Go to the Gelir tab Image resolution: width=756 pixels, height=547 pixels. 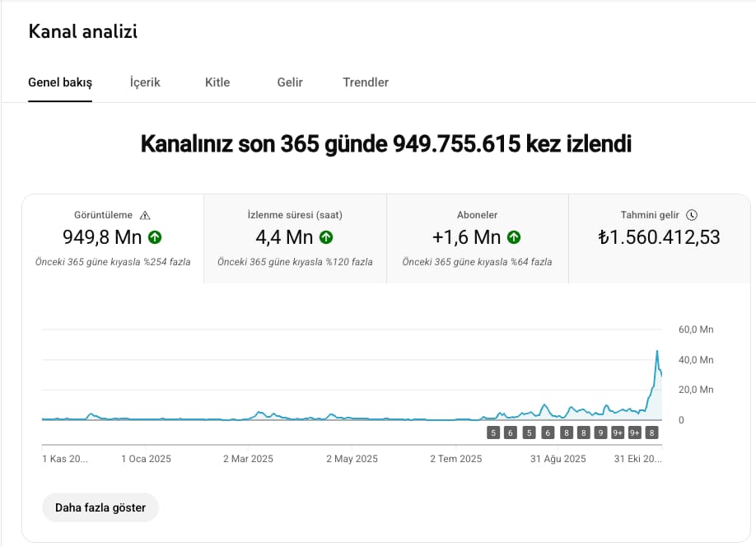pos(290,82)
